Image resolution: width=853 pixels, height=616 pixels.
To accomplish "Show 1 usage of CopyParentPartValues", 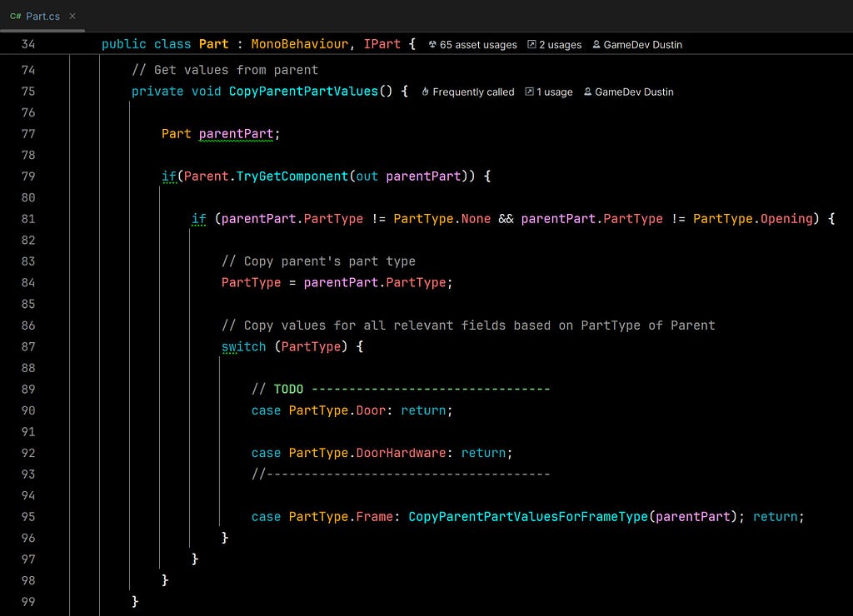I will pos(549,92).
